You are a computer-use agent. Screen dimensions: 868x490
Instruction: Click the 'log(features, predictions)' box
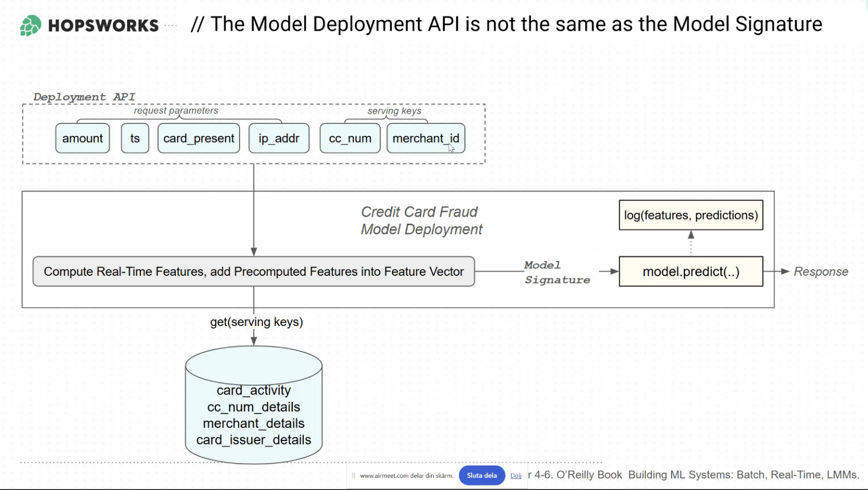click(690, 215)
